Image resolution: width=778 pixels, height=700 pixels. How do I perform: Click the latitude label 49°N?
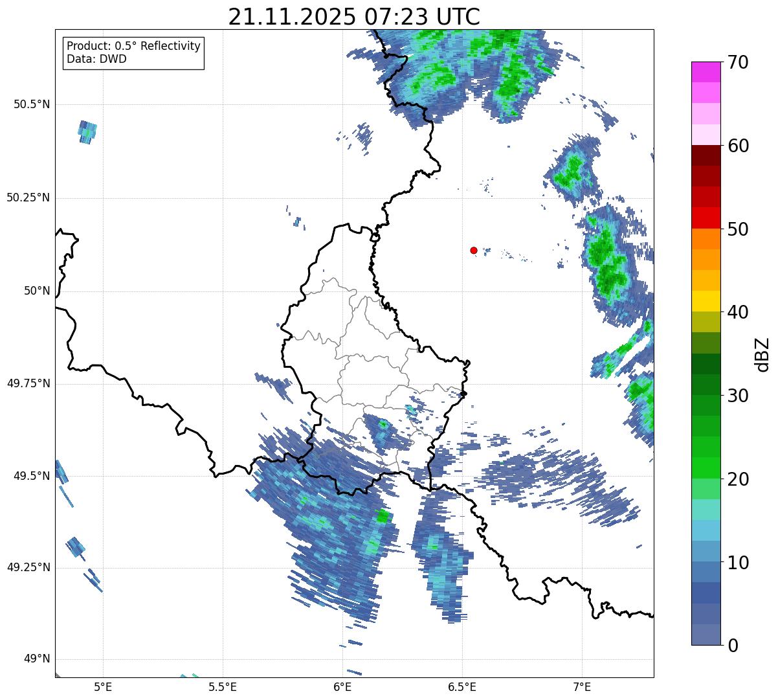37,659
